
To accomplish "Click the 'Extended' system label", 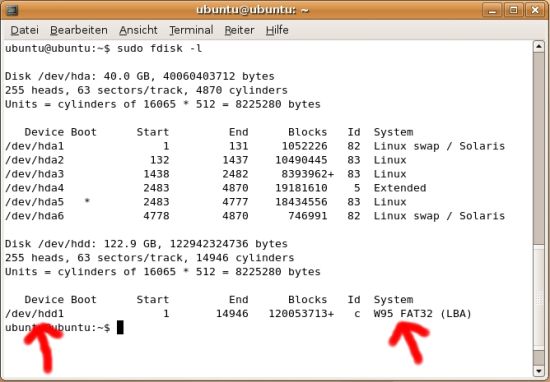I will [400, 188].
